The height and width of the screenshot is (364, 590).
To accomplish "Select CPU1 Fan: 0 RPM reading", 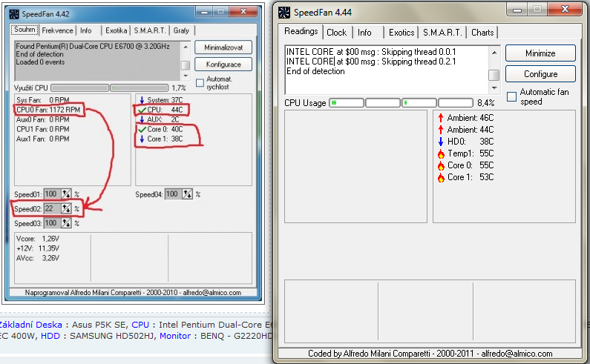I will [43, 129].
